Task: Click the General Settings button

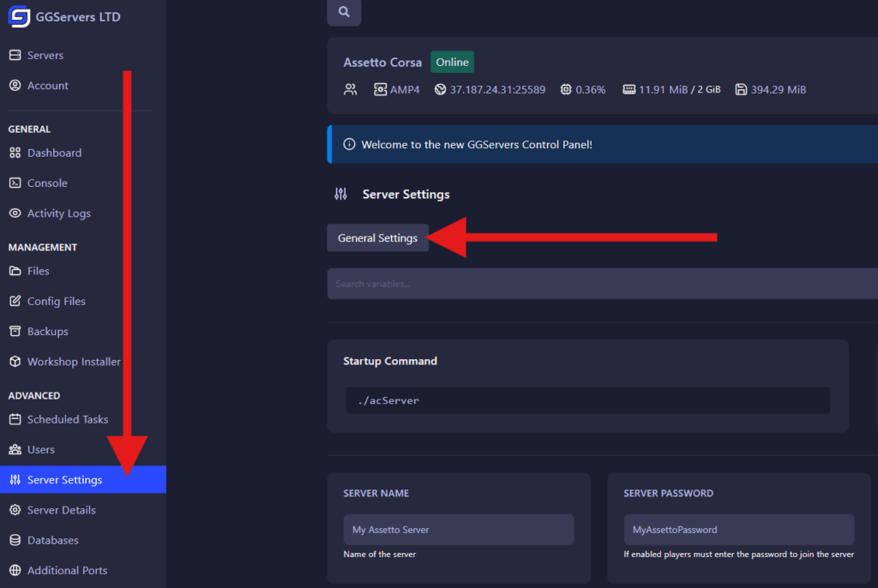Action: click(377, 237)
